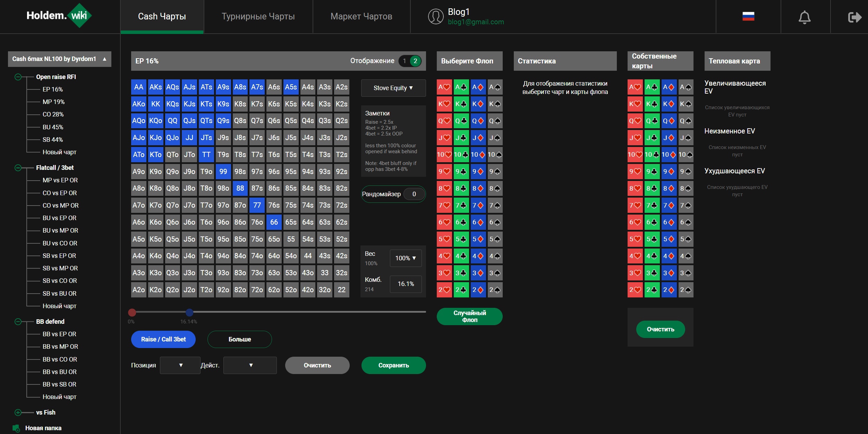Image resolution: width=868 pixels, height=434 pixels.
Task: Select 6 of clubs in flop picker
Action: [x=461, y=222]
